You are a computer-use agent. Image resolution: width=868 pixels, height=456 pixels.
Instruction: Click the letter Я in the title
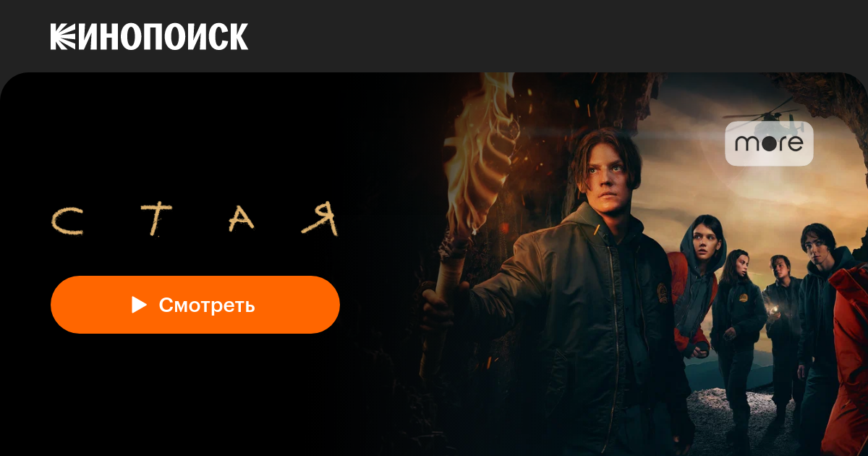point(321,220)
